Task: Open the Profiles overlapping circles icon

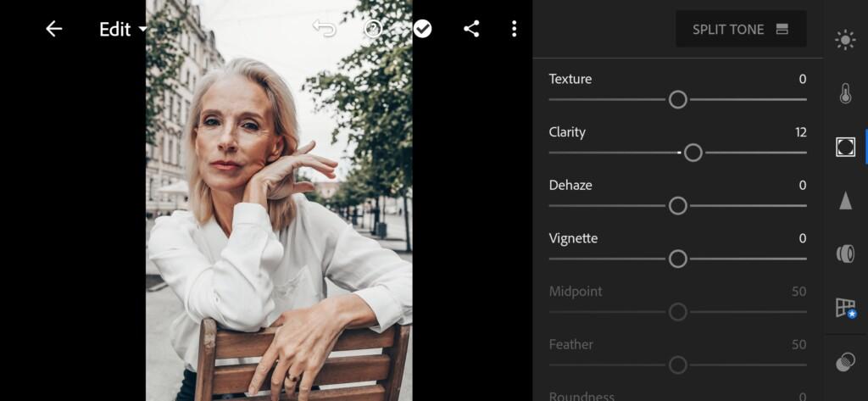Action: (845, 362)
